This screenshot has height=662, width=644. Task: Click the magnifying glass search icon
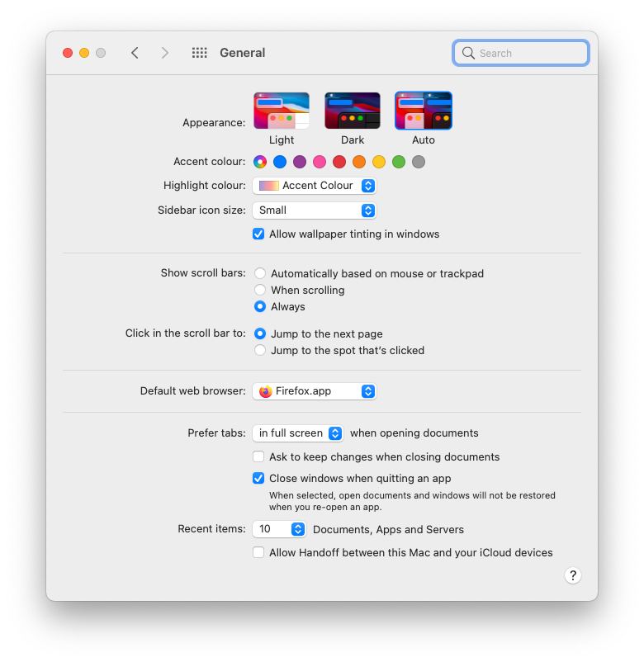point(468,53)
